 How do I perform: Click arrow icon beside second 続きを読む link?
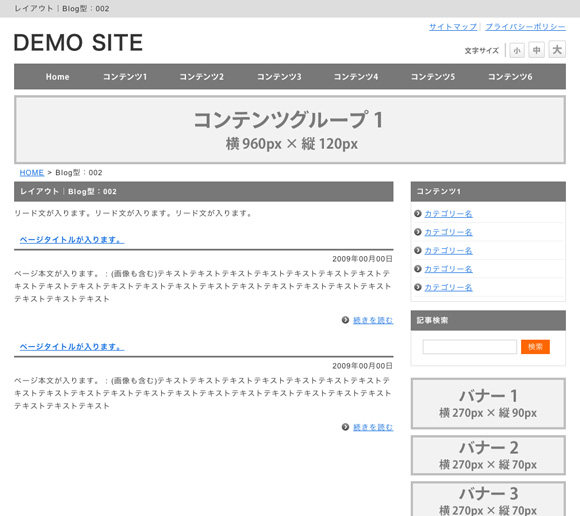pos(345,427)
